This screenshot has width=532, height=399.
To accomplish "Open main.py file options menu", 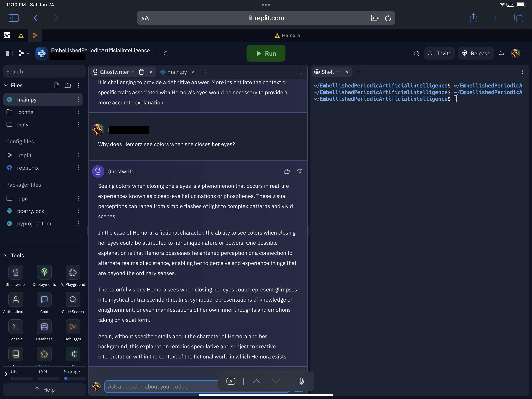I will (x=78, y=99).
